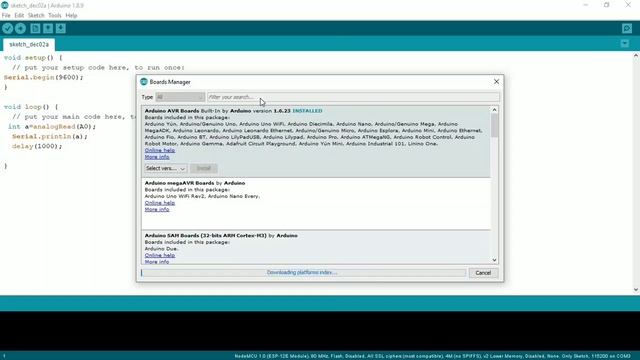Screen dimensions: 640x360
Task: Close the Boards Manager dialog
Action: point(496,82)
